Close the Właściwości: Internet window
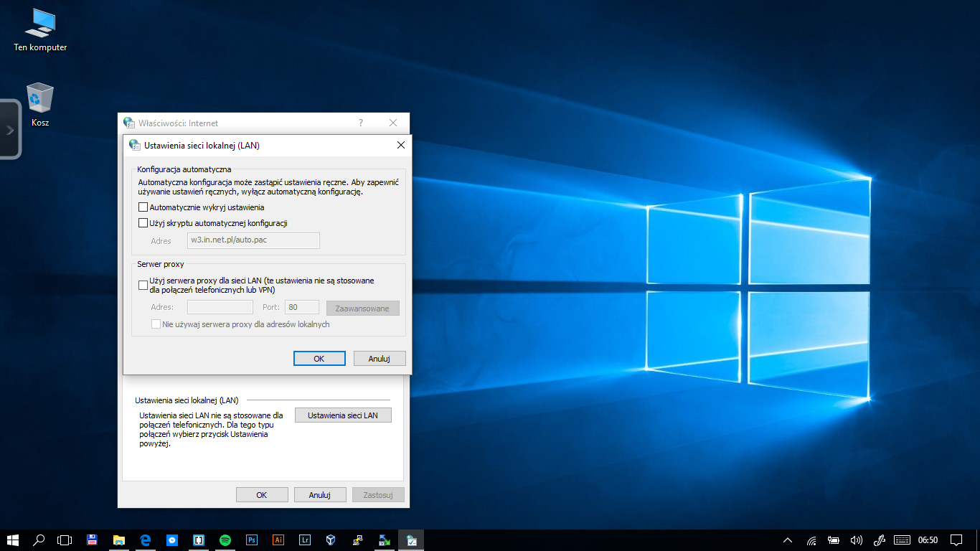The height and width of the screenshot is (551, 980). (x=393, y=123)
